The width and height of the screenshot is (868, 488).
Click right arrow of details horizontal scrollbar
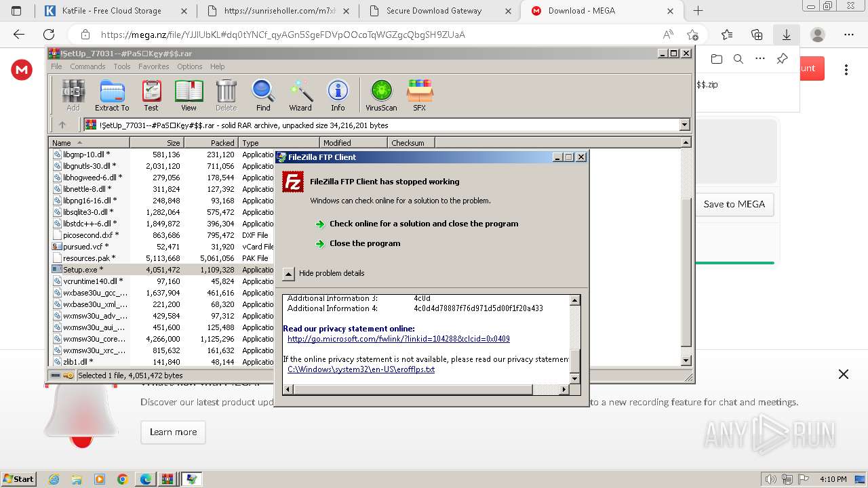click(564, 390)
